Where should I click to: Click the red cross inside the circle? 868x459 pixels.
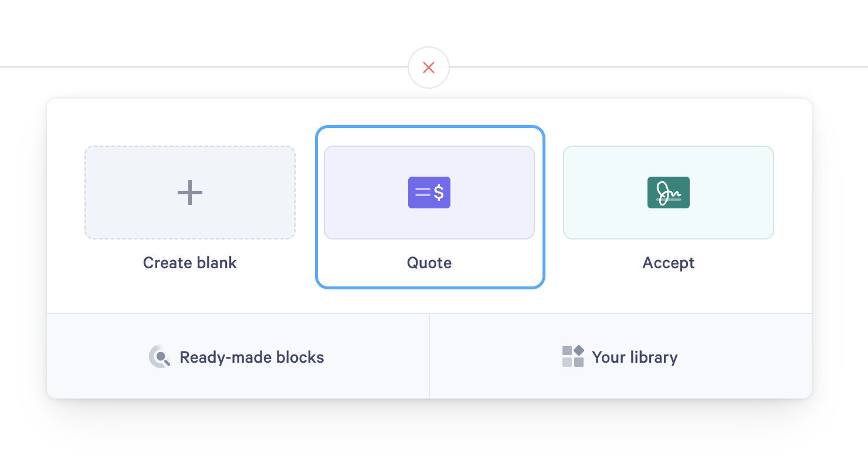coord(429,67)
